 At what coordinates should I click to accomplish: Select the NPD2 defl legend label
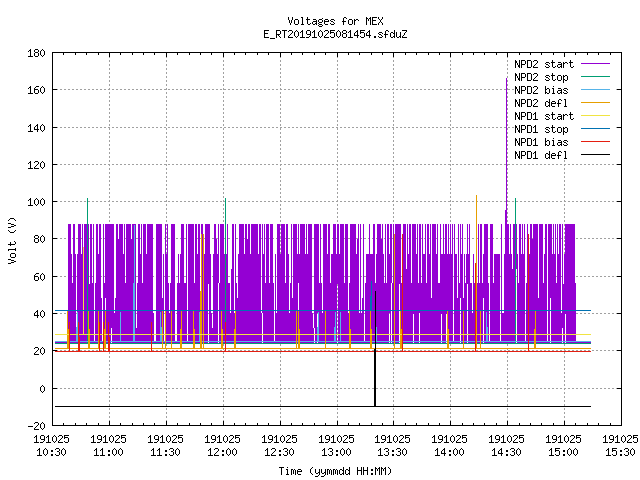(x=541, y=103)
